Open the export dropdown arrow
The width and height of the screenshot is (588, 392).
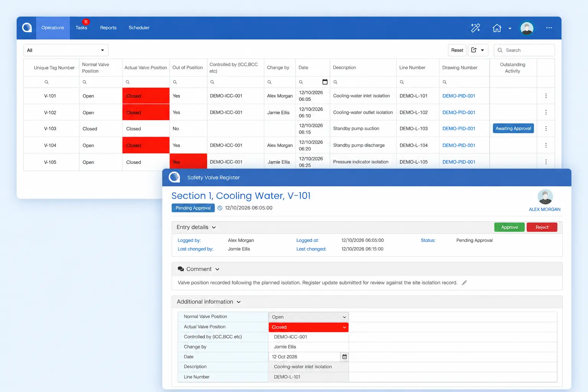(482, 50)
